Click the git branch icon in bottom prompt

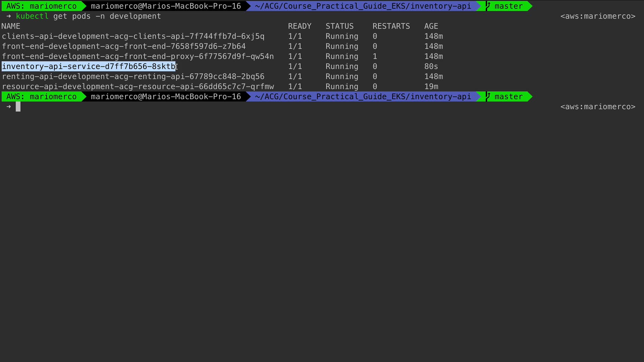pyautogui.click(x=488, y=96)
